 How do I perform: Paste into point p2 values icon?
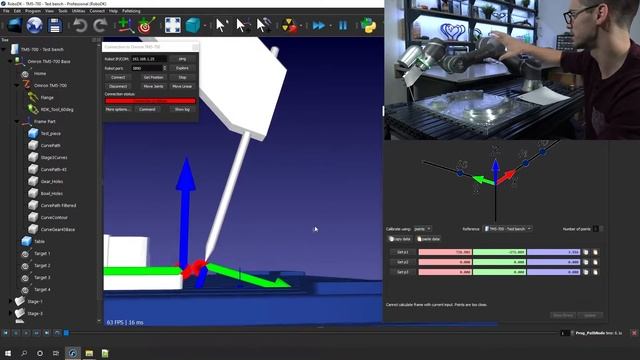coord(595,262)
